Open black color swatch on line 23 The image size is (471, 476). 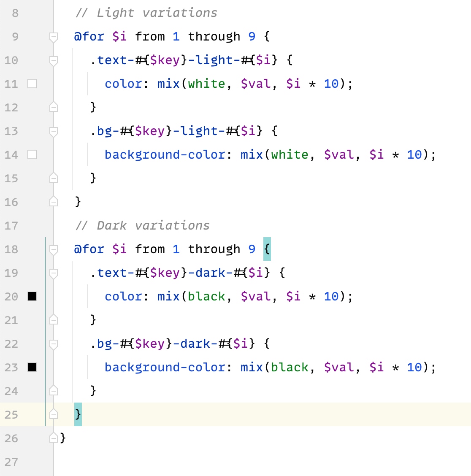point(32,367)
